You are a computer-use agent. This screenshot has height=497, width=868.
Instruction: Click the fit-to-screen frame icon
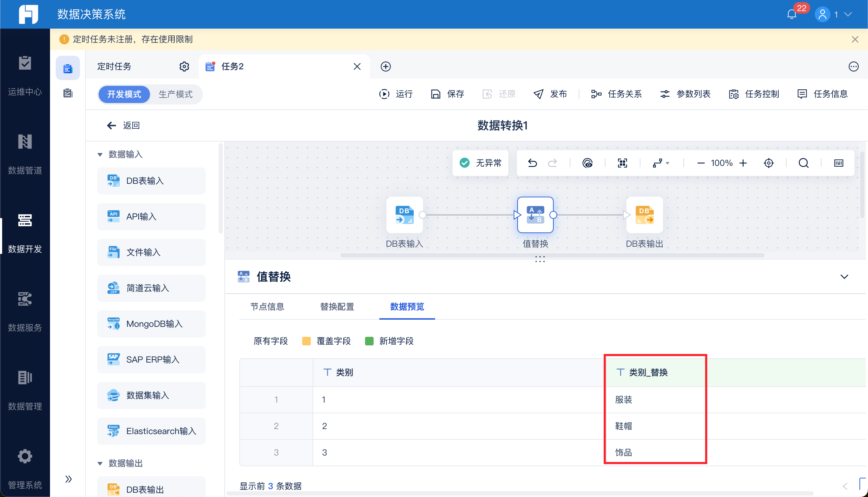622,163
